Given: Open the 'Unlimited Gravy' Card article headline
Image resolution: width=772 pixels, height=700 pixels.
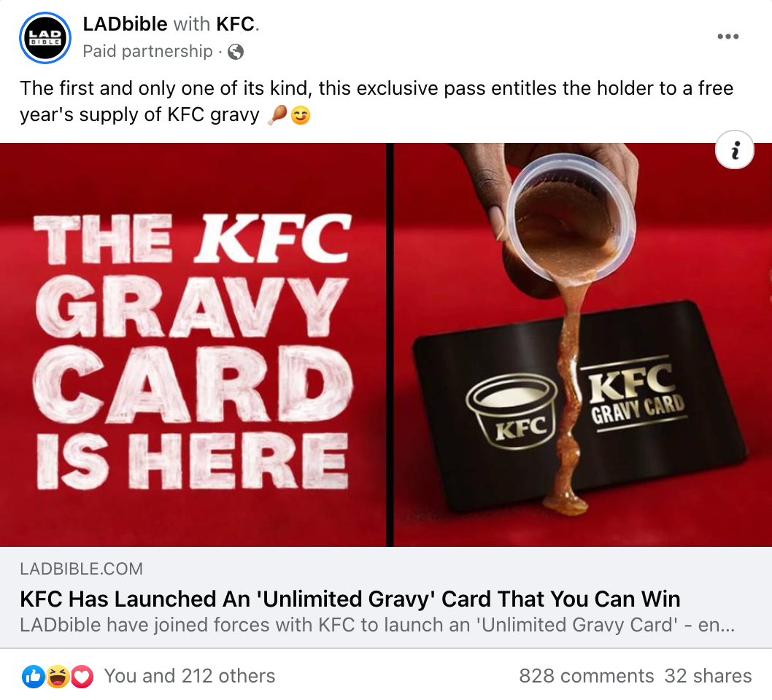Looking at the screenshot, I should tap(350, 599).
